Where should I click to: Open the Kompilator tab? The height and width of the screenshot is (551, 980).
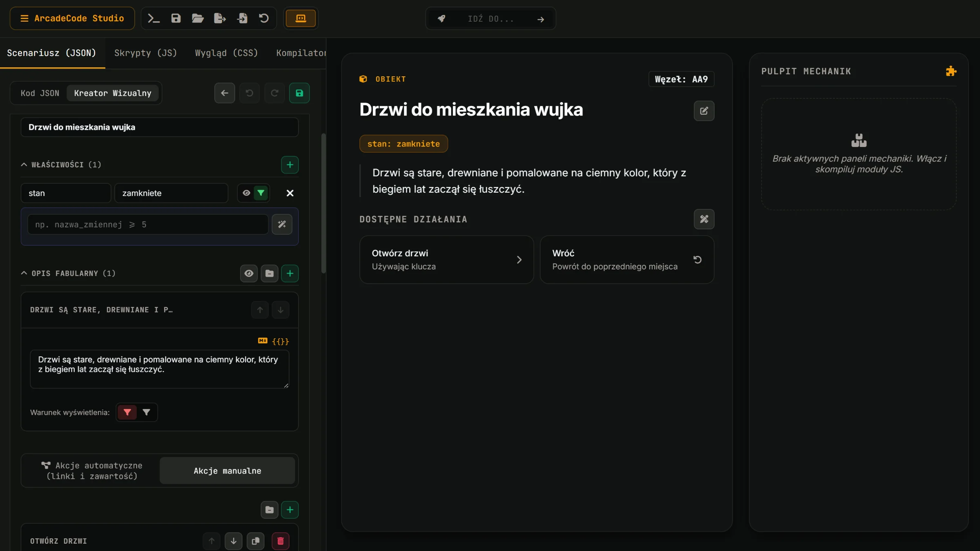coord(301,53)
